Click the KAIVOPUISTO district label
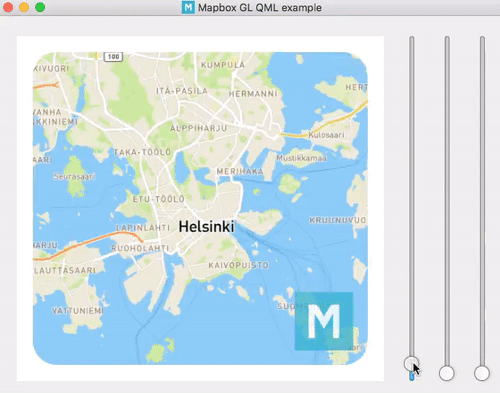This screenshot has width=500, height=393. coord(239,265)
